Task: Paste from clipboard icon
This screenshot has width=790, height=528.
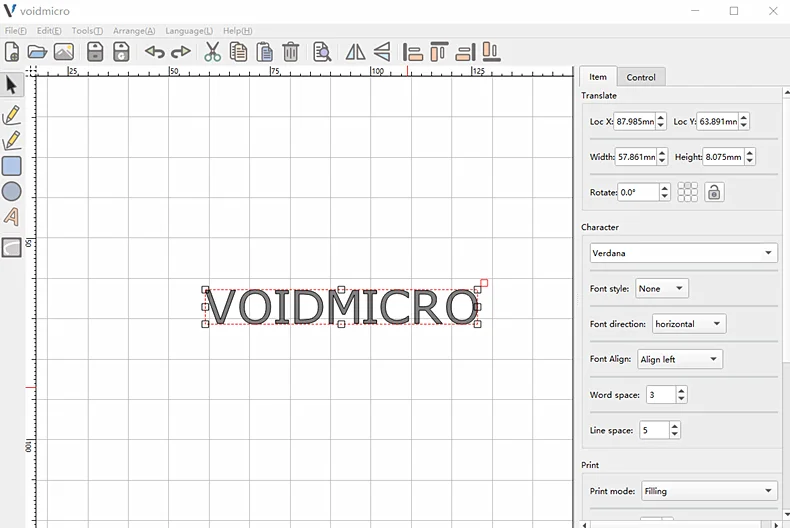Action: click(x=265, y=52)
